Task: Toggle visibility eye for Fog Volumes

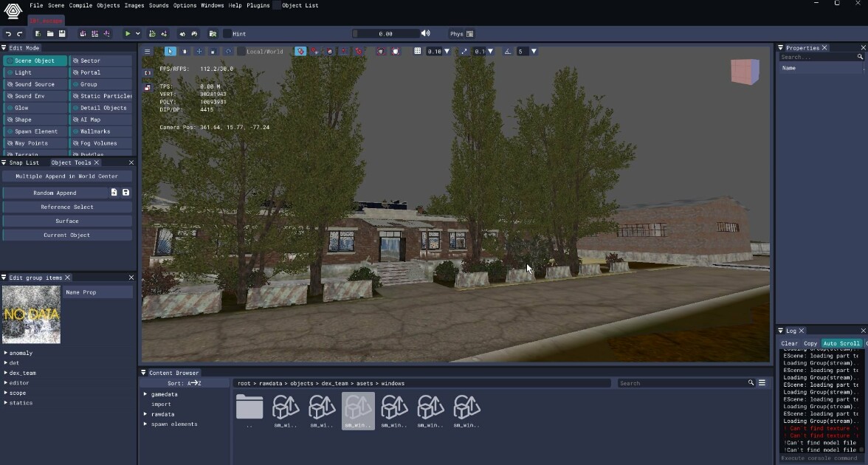Action: click(x=75, y=143)
